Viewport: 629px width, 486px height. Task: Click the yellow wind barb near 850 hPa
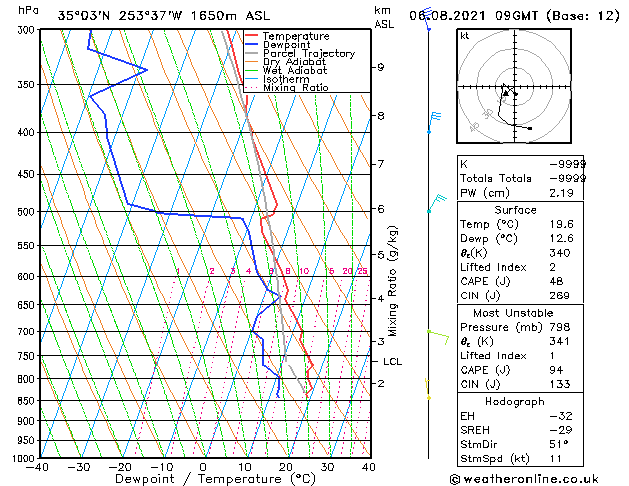pos(428,389)
